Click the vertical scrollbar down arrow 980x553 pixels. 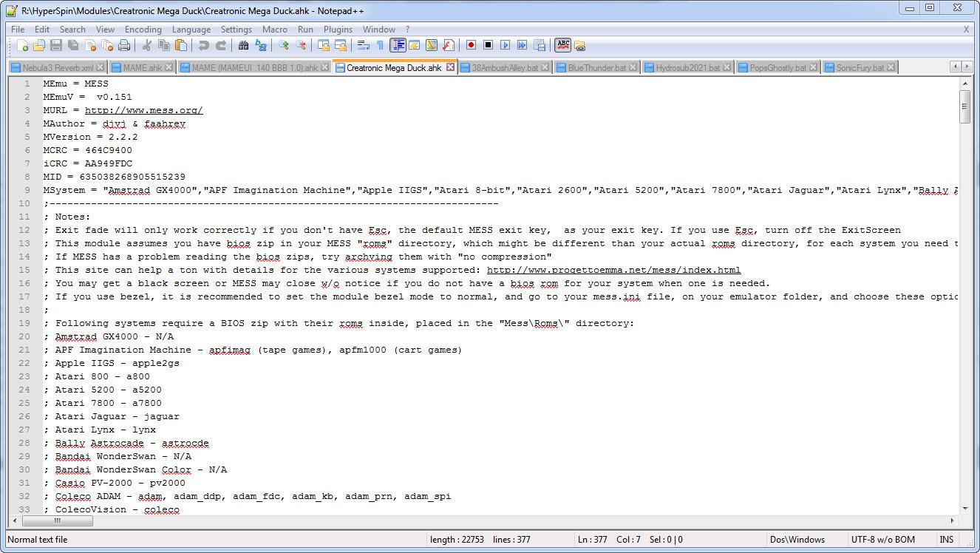pos(964,508)
